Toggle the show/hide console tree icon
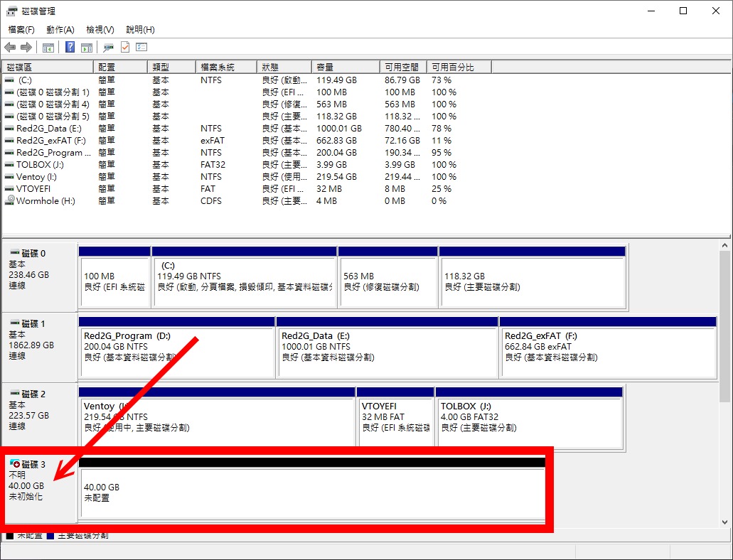The width and height of the screenshot is (733, 560). tap(48, 48)
